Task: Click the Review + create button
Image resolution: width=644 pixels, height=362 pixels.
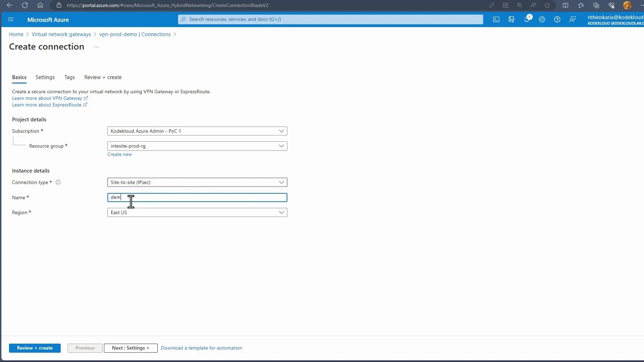Action: coord(35,348)
